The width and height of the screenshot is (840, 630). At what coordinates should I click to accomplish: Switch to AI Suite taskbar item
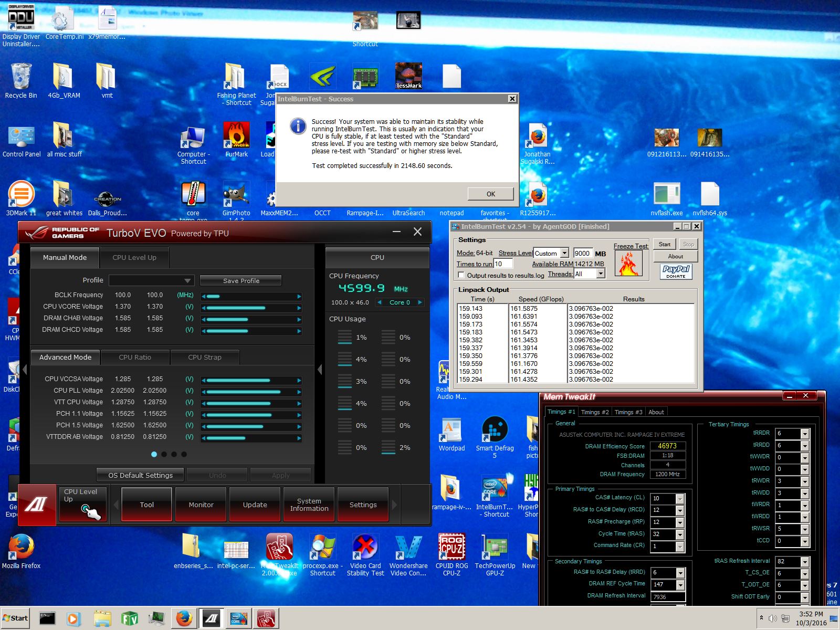coord(211,618)
